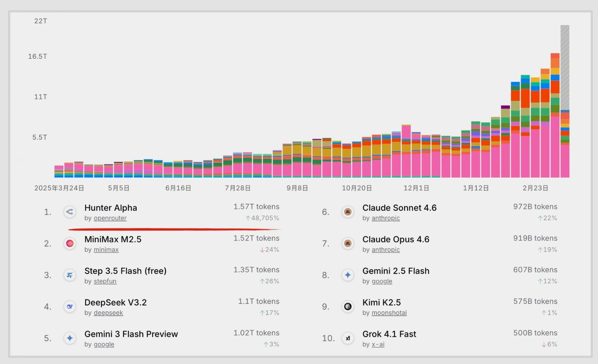The height and width of the screenshot is (364, 598).
Task: Open Gemini 3 Flash Preview model
Action: pyautogui.click(x=131, y=334)
